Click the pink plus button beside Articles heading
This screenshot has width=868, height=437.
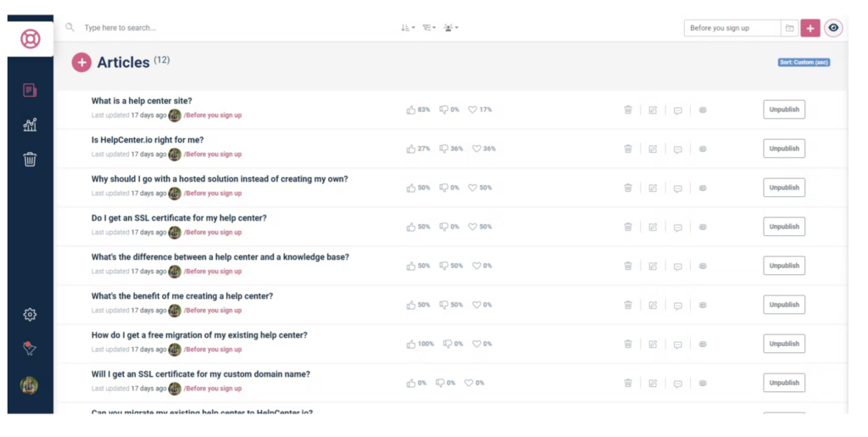click(x=81, y=62)
